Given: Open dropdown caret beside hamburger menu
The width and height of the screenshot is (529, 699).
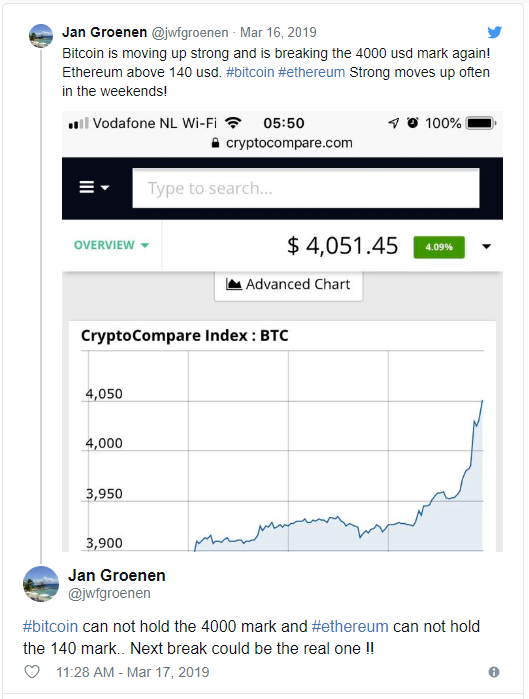Looking at the screenshot, I should [105, 188].
